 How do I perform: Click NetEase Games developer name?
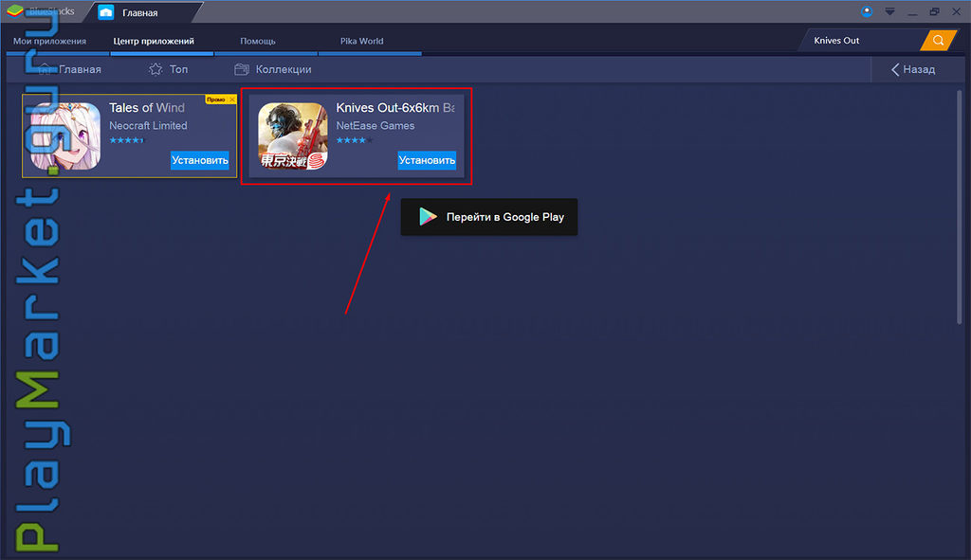(376, 126)
